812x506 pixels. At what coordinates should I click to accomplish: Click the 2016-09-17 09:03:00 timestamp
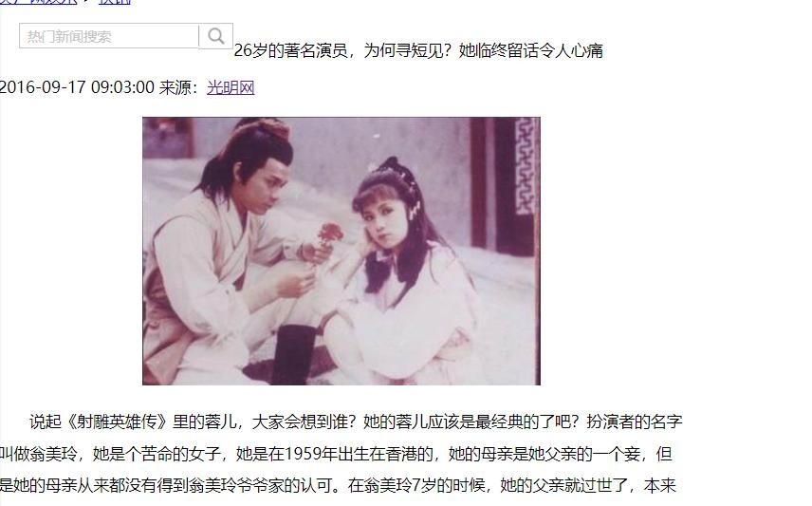click(x=77, y=87)
